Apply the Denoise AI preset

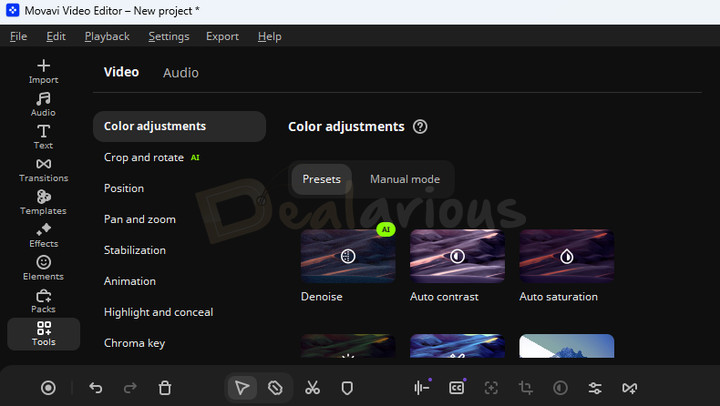click(x=348, y=256)
